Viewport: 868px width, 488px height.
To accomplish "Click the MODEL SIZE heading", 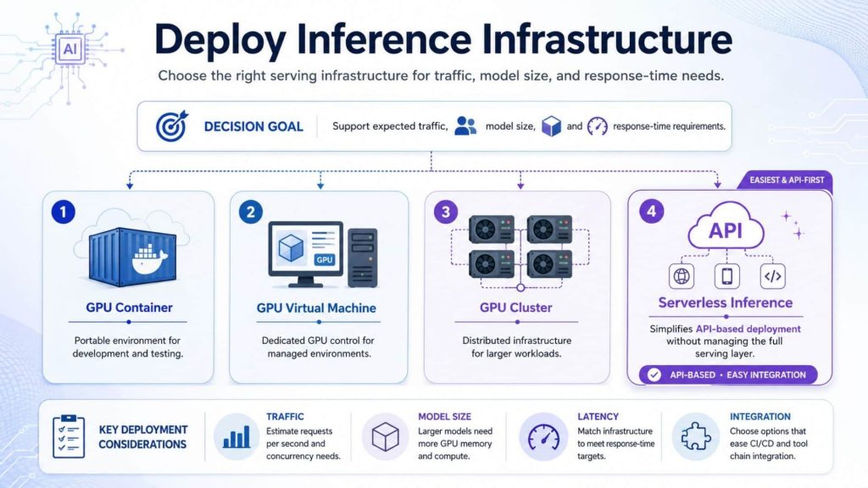I will point(444,417).
